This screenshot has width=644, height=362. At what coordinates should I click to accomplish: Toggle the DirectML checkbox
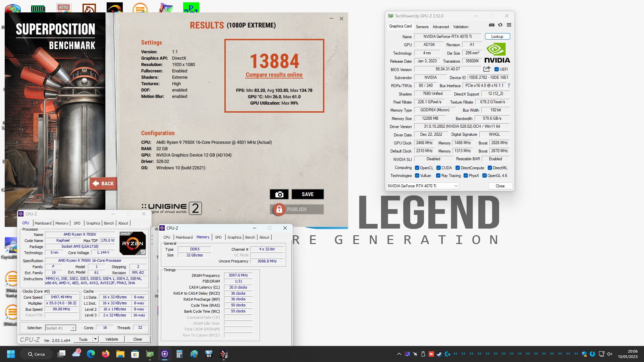coord(490,168)
